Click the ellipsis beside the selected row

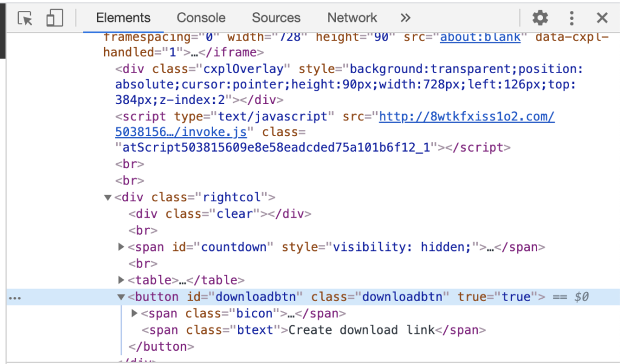[x=15, y=298]
